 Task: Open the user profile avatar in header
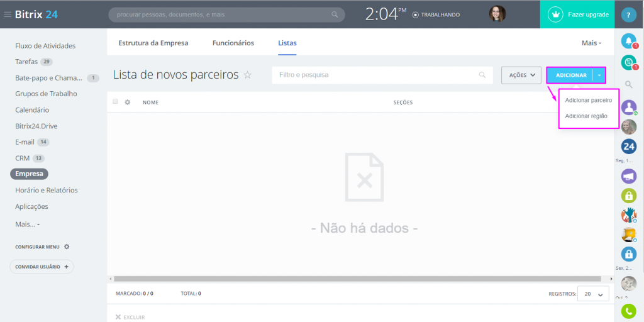pyautogui.click(x=497, y=14)
